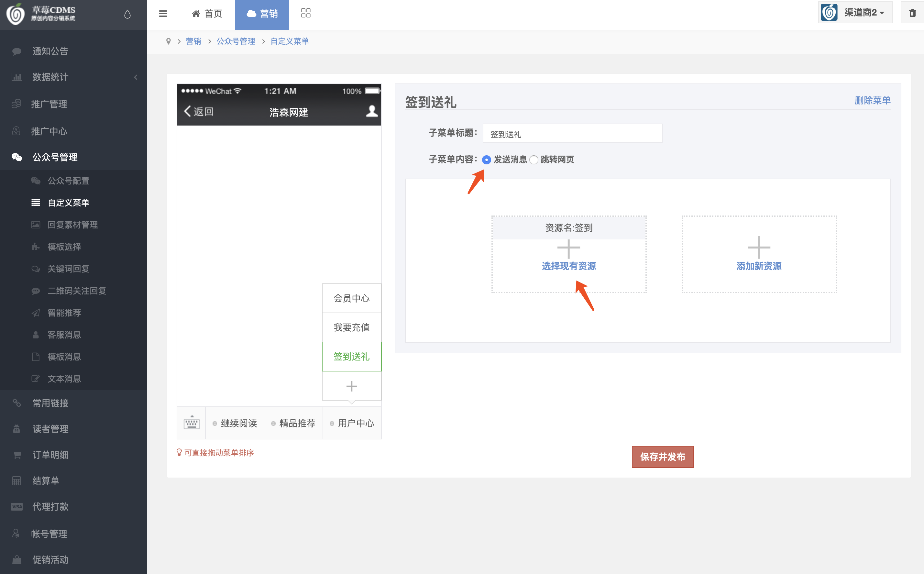The width and height of the screenshot is (924, 574).
Task: Click the 添加新资源 link
Action: tap(759, 266)
